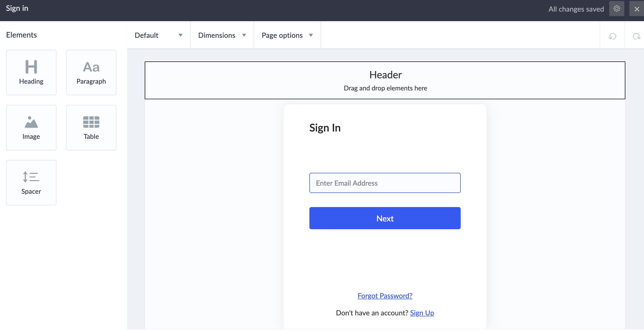Viewport: 644px width, 330px height.
Task: Open the Forgot Password link
Action: 385,295
